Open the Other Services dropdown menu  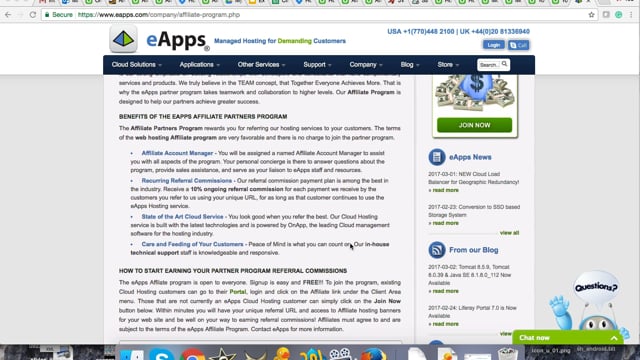point(261,64)
